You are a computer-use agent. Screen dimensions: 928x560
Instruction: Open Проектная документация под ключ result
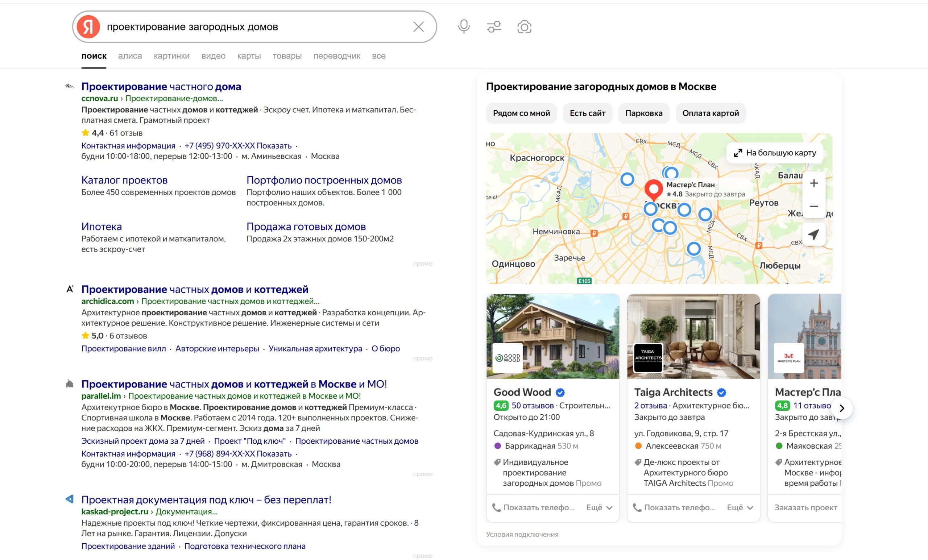pos(206,499)
